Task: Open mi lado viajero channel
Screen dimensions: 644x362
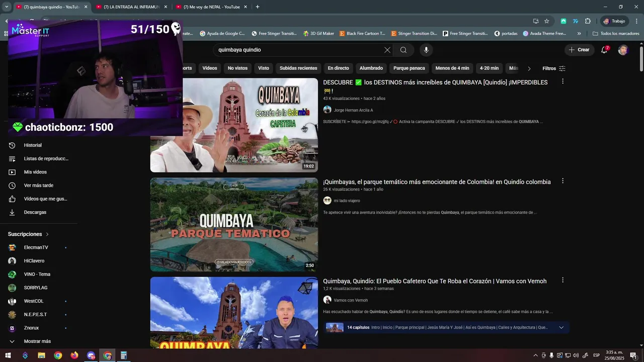Action: tap(347, 201)
